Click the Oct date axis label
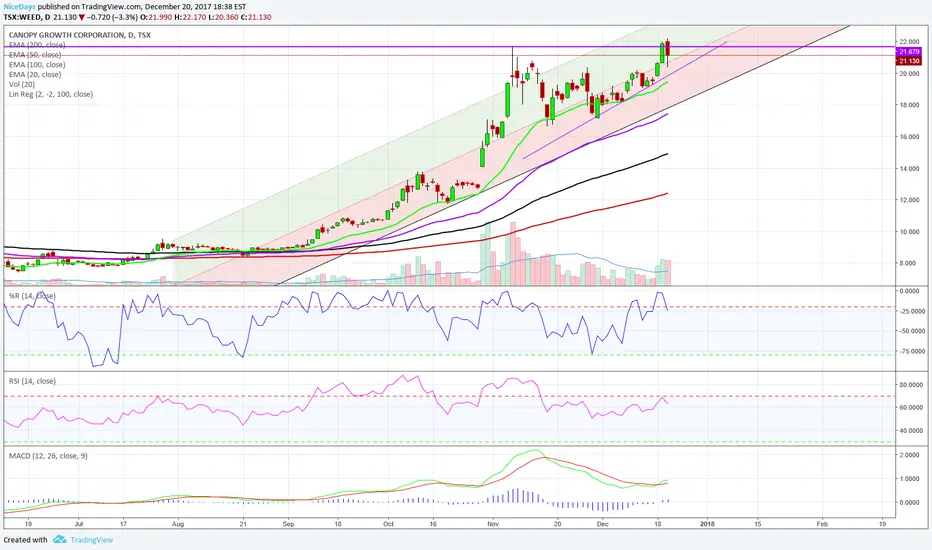 388,524
